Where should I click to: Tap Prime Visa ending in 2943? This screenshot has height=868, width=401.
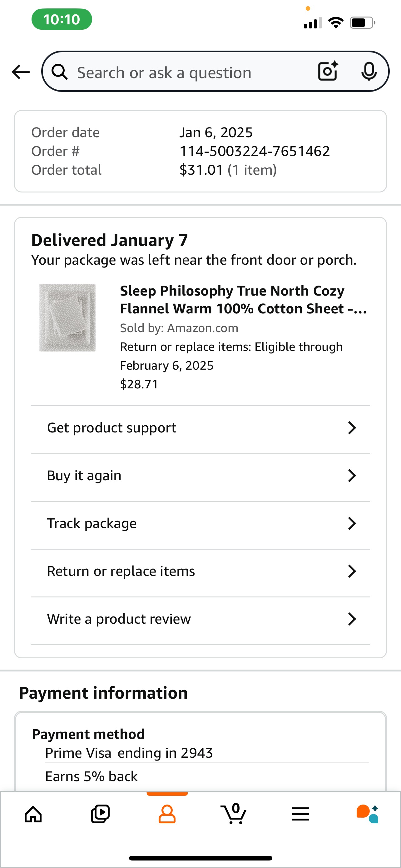[x=129, y=753]
